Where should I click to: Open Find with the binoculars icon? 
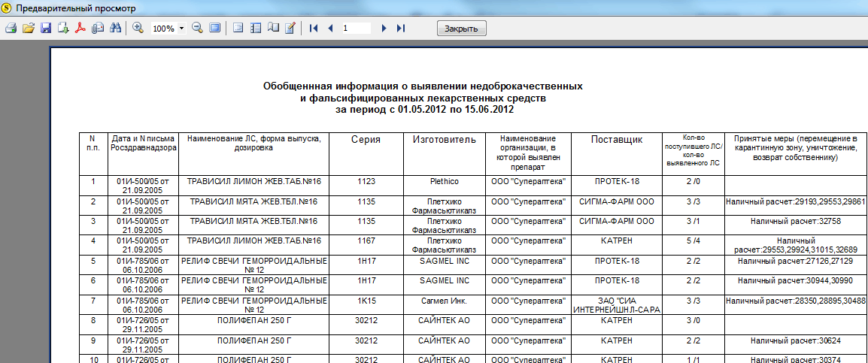coord(115,28)
